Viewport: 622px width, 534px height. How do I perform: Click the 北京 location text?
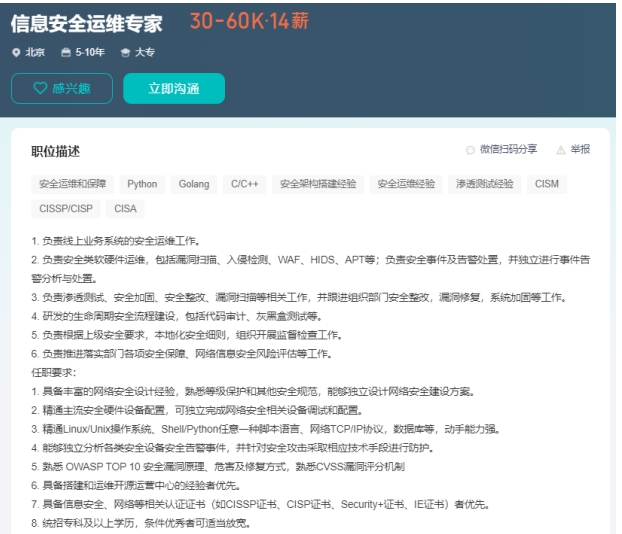(35, 52)
